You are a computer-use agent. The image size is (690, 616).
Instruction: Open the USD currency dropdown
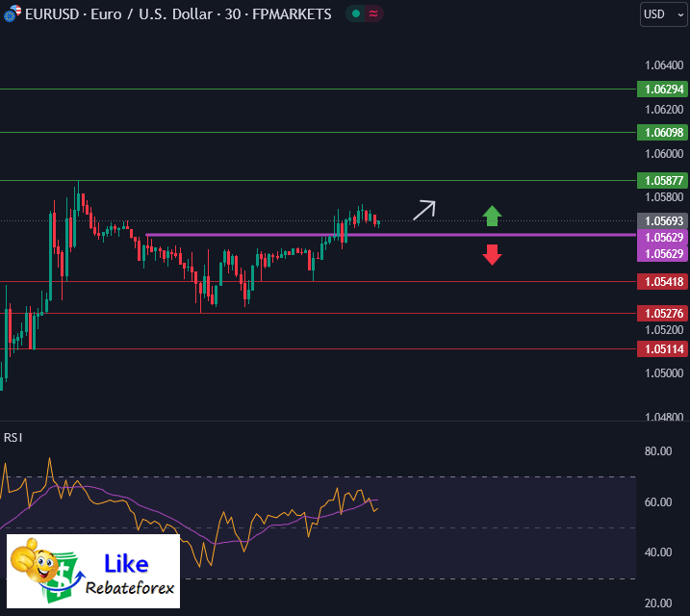[x=664, y=14]
